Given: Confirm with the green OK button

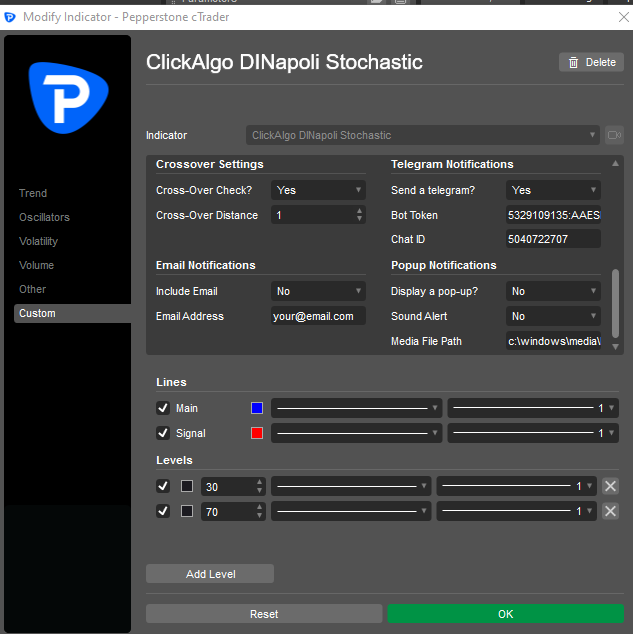Looking at the screenshot, I should pyautogui.click(x=505, y=614).
